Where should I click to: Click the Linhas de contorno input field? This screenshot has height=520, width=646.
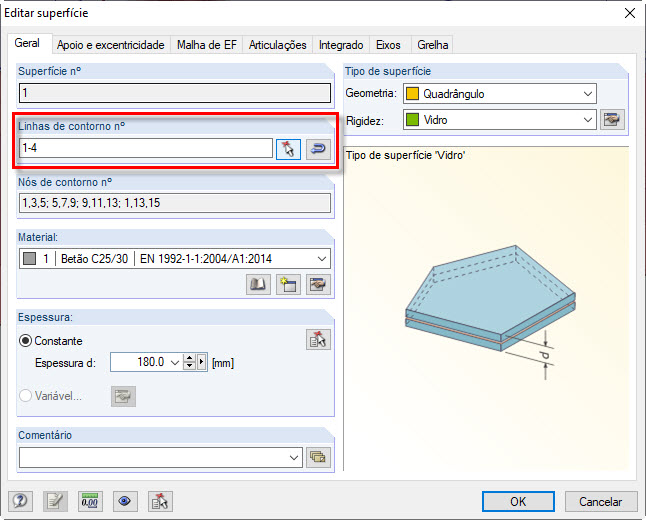146,148
